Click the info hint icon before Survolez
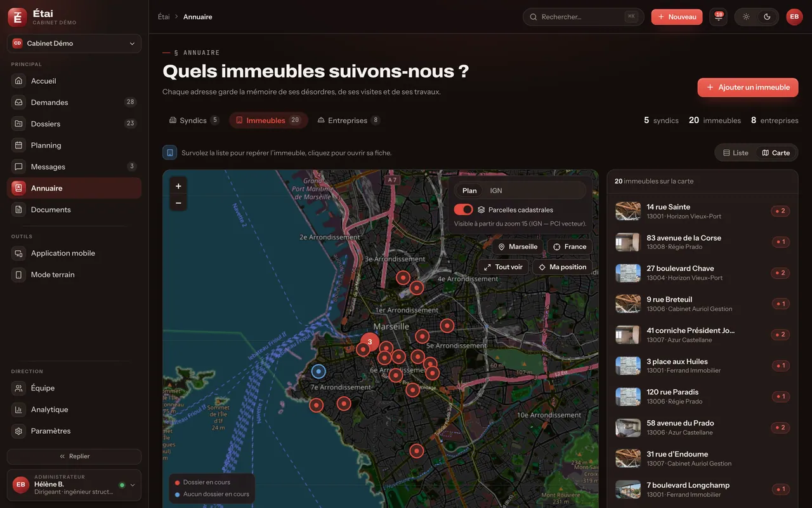Image resolution: width=812 pixels, height=508 pixels. point(169,152)
